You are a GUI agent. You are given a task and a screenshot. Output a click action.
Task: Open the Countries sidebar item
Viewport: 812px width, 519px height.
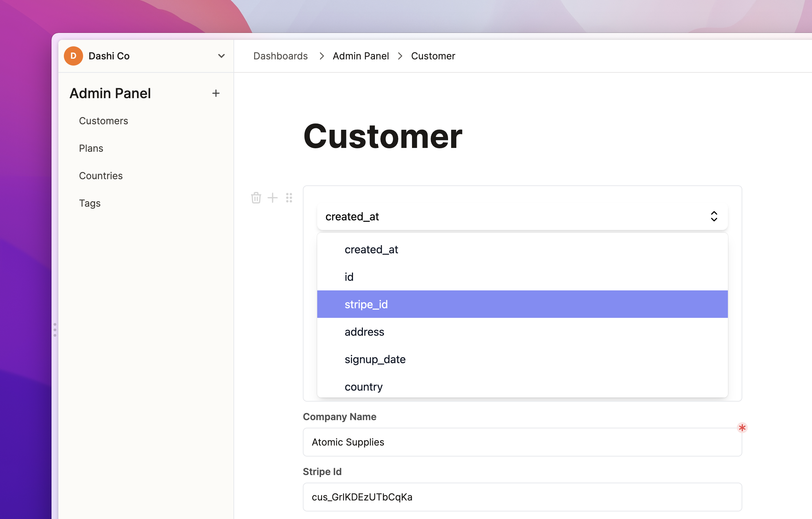pyautogui.click(x=101, y=176)
